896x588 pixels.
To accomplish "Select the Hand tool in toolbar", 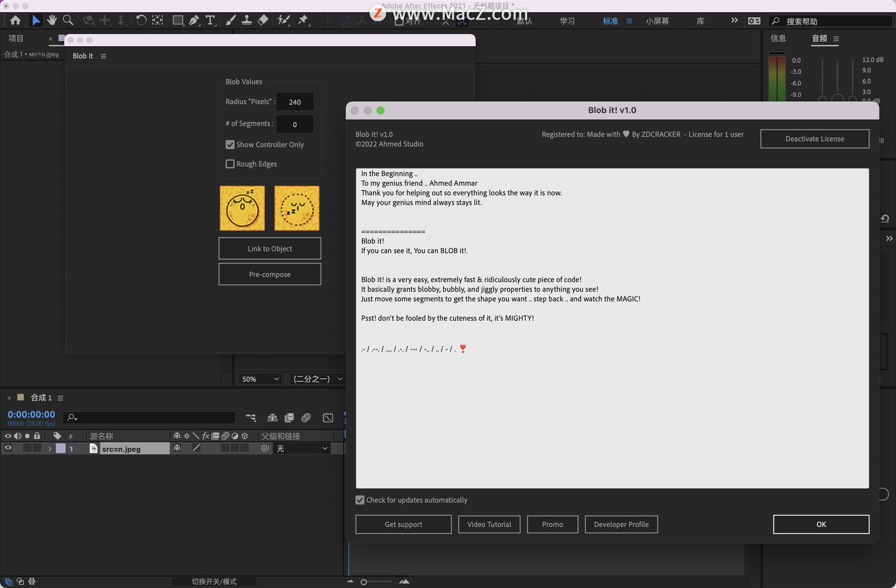I will [x=52, y=20].
